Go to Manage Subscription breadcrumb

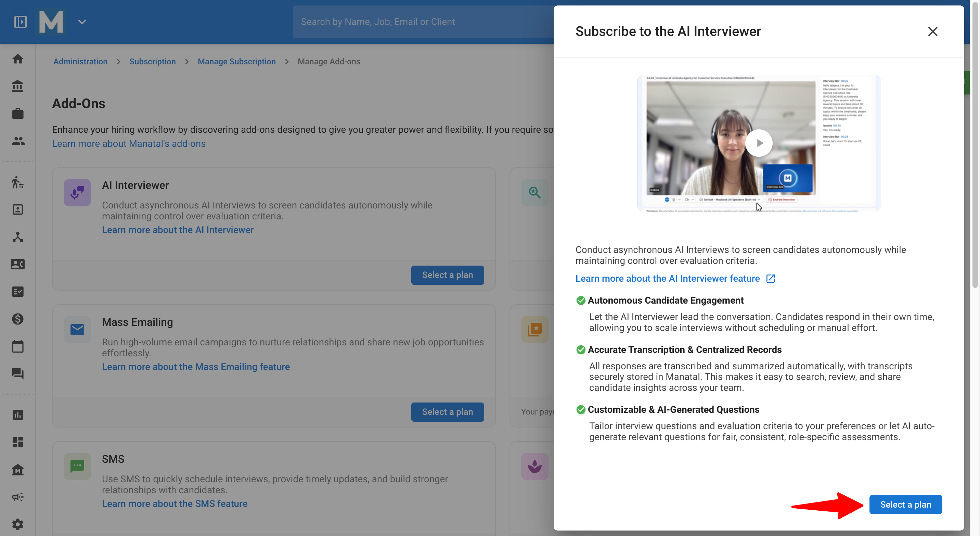(237, 61)
